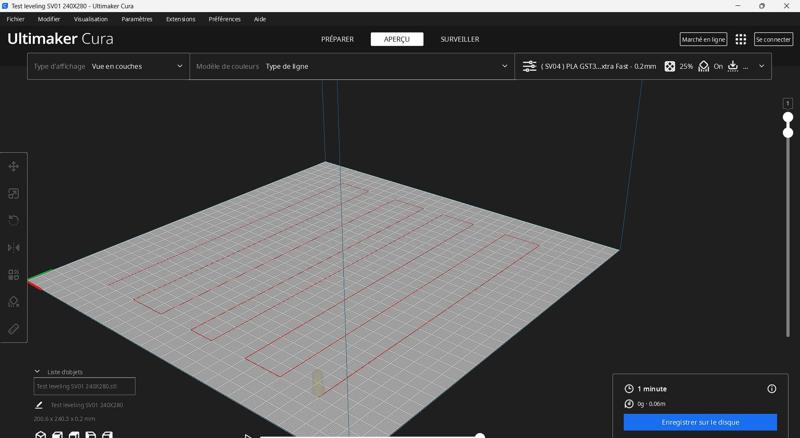Collapse the Liste d'objets section
This screenshot has width=800, height=438.
point(37,372)
